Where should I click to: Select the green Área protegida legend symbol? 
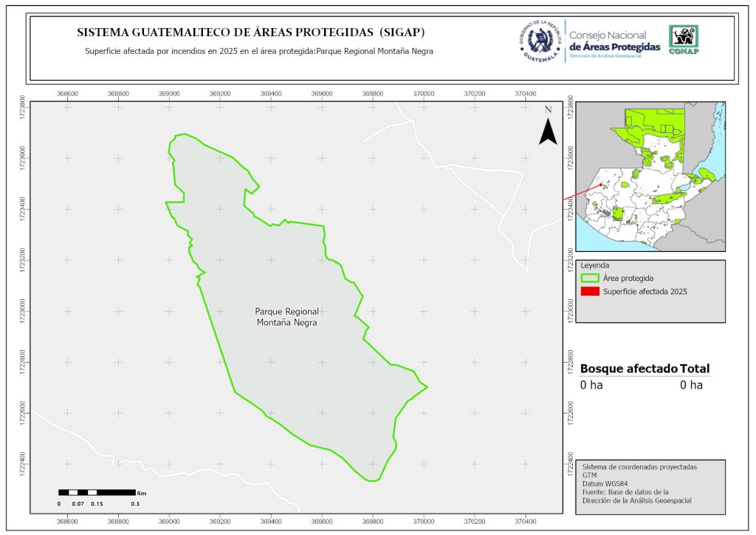pos(589,279)
